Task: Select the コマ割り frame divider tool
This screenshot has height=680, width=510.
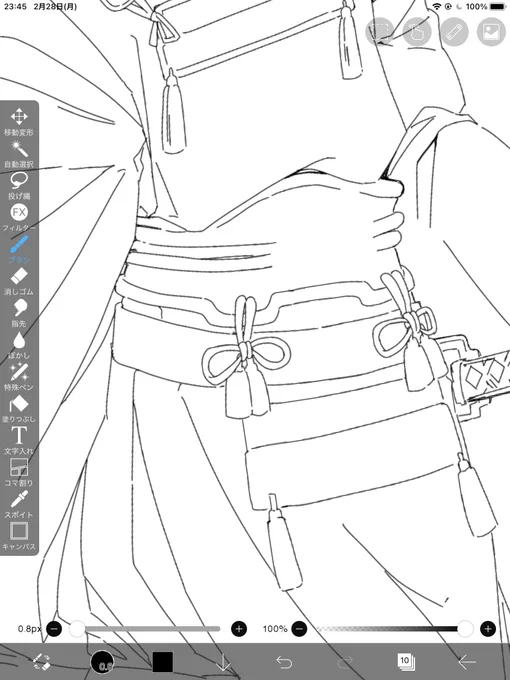Action: 19,472
